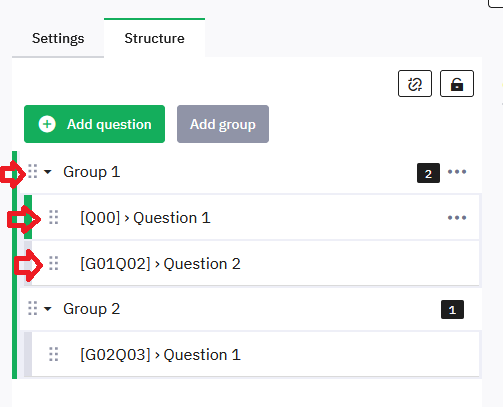The image size is (503, 407).
Task: Click drag handle of [G02Q03] Question 1
Action: click(54, 354)
